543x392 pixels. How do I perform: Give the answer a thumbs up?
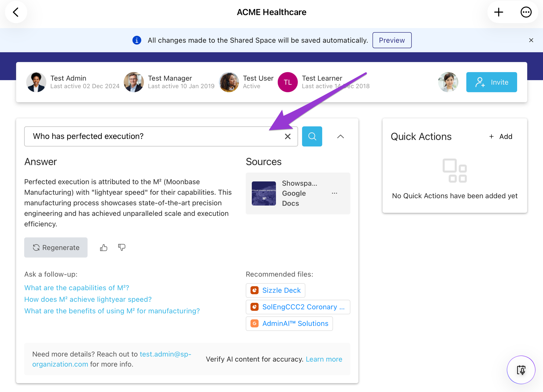(x=103, y=248)
